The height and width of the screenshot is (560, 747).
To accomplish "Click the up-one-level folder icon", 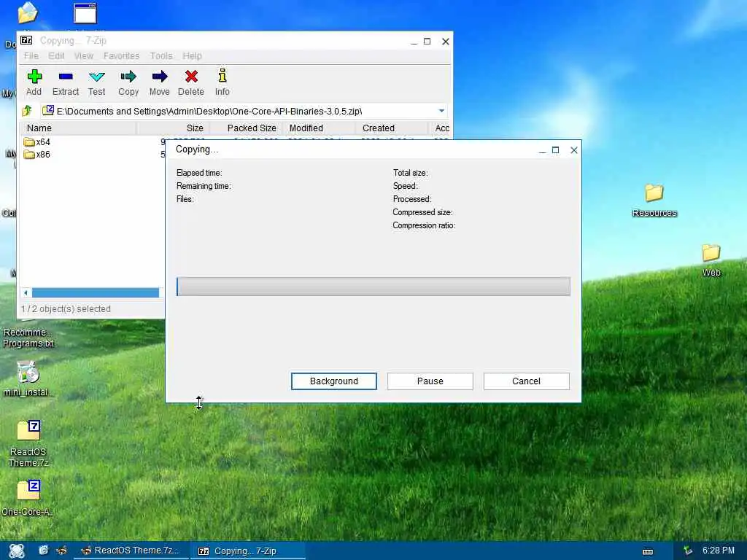I will click(27, 111).
